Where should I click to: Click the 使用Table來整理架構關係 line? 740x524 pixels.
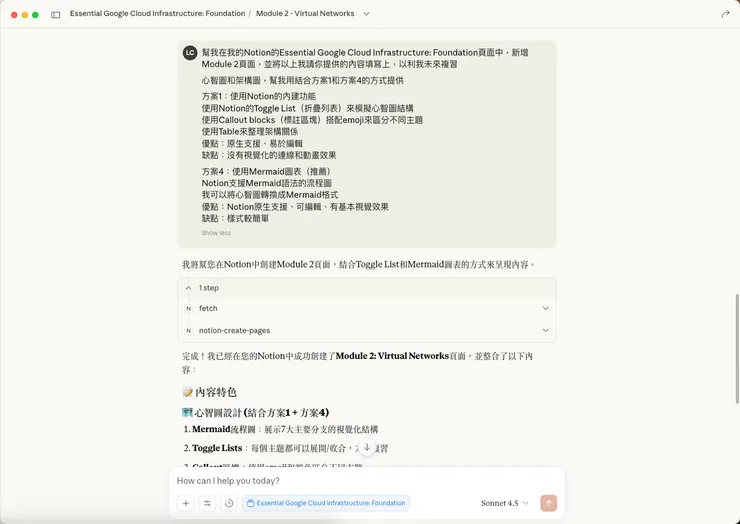[250, 132]
